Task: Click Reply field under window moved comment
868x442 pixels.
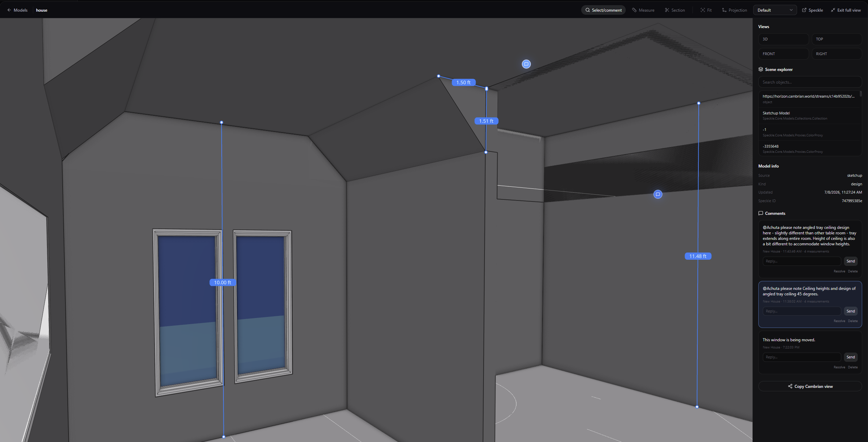Action: (x=802, y=357)
